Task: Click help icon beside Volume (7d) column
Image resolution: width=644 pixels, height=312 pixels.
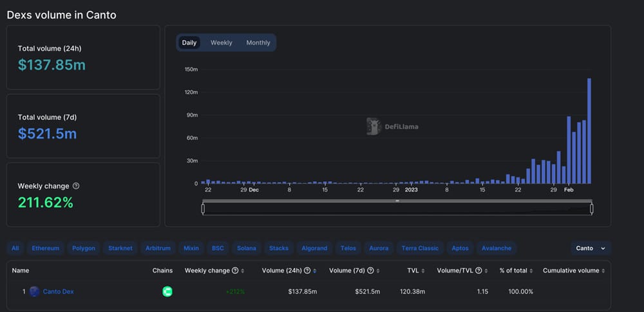Action: (x=370, y=271)
